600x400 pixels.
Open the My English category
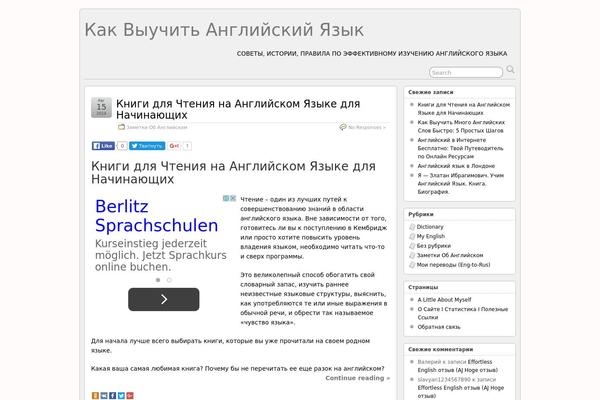coord(431,236)
